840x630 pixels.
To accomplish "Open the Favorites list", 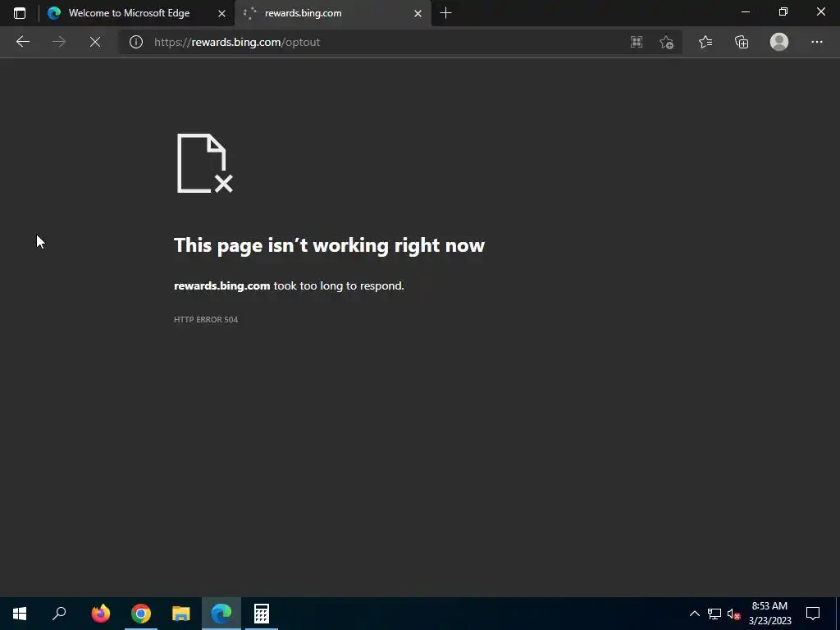I will click(705, 42).
